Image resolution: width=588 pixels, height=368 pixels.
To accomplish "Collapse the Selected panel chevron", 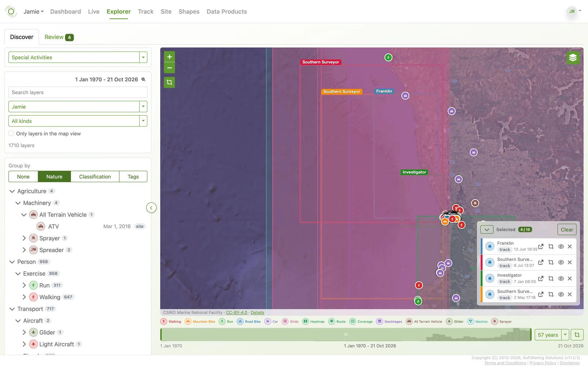I will tap(487, 230).
